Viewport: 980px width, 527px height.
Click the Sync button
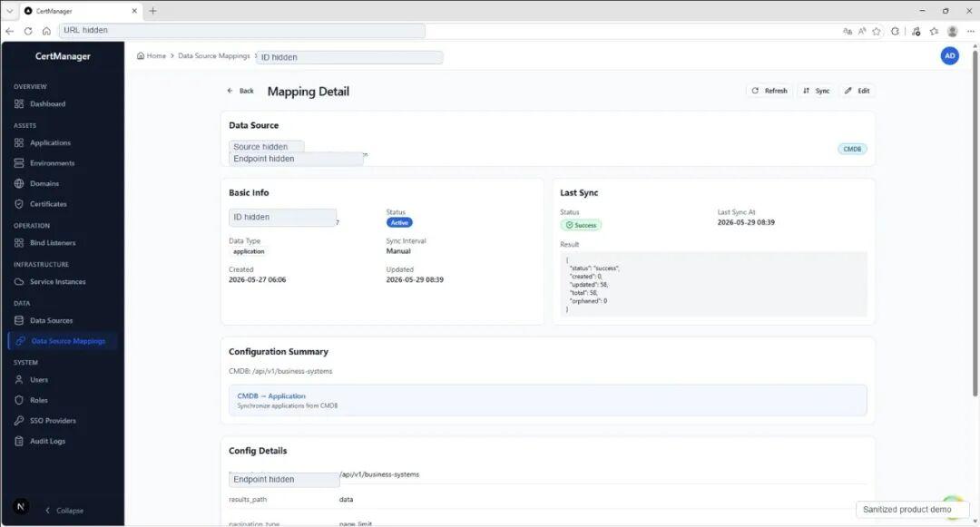[x=817, y=91]
